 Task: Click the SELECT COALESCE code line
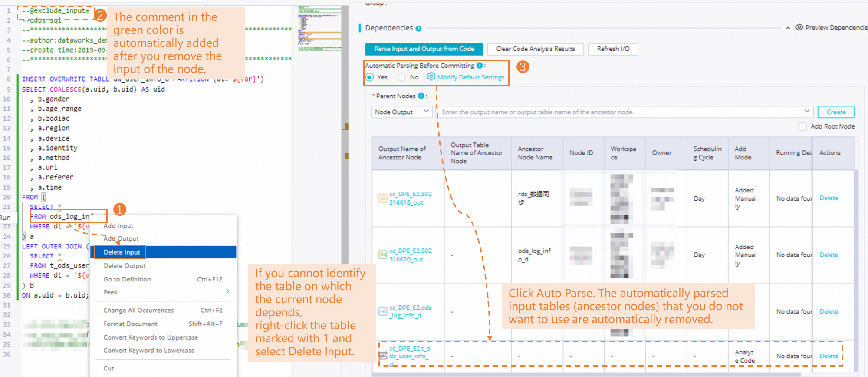93,89
